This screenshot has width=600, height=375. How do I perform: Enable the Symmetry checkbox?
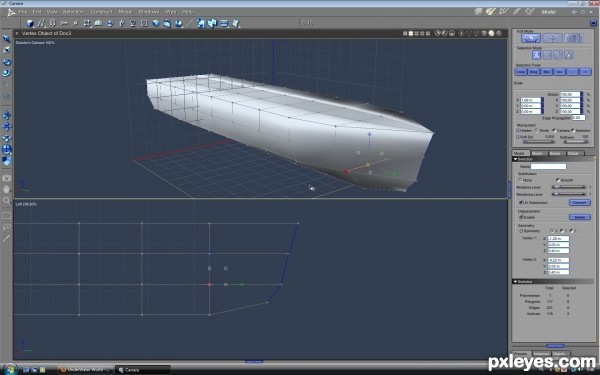tap(521, 231)
